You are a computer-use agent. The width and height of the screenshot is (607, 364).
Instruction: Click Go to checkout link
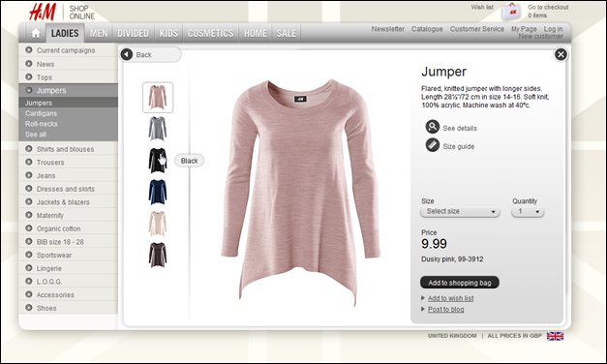click(548, 8)
